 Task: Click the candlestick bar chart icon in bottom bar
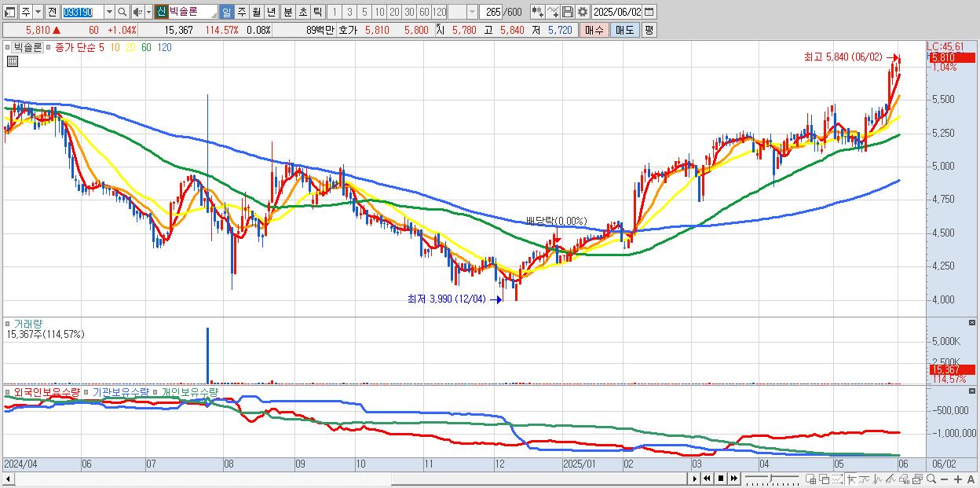(877, 479)
